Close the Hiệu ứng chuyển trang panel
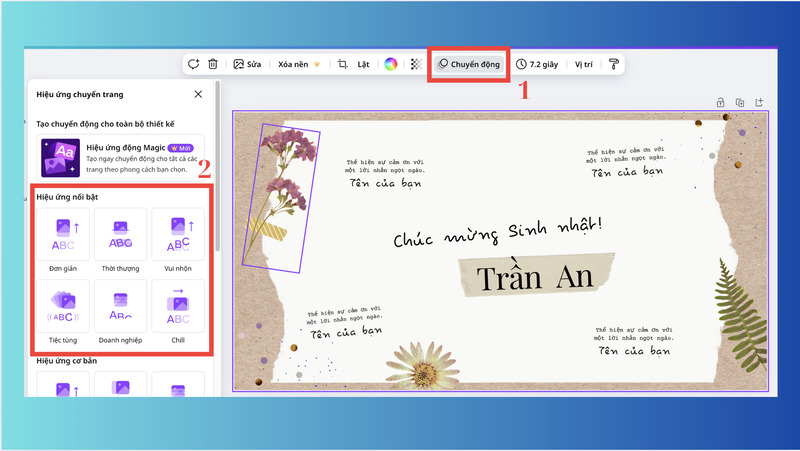This screenshot has width=800, height=451. [198, 94]
